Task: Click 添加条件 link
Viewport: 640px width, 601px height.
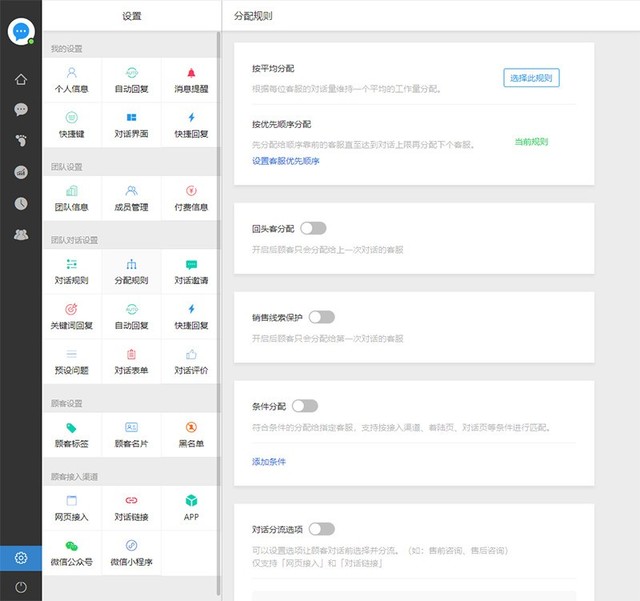Action: [x=269, y=462]
